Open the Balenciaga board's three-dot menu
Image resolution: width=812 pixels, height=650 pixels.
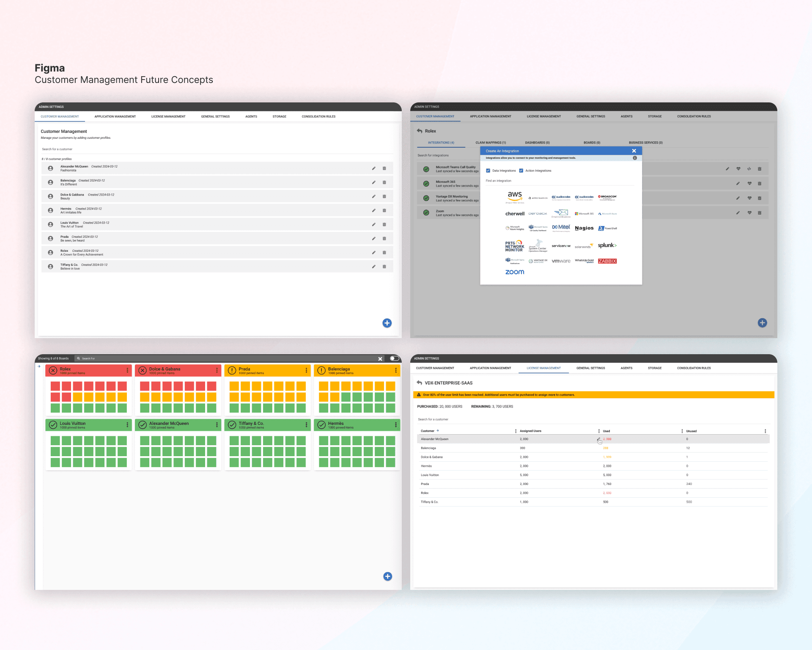pyautogui.click(x=396, y=371)
